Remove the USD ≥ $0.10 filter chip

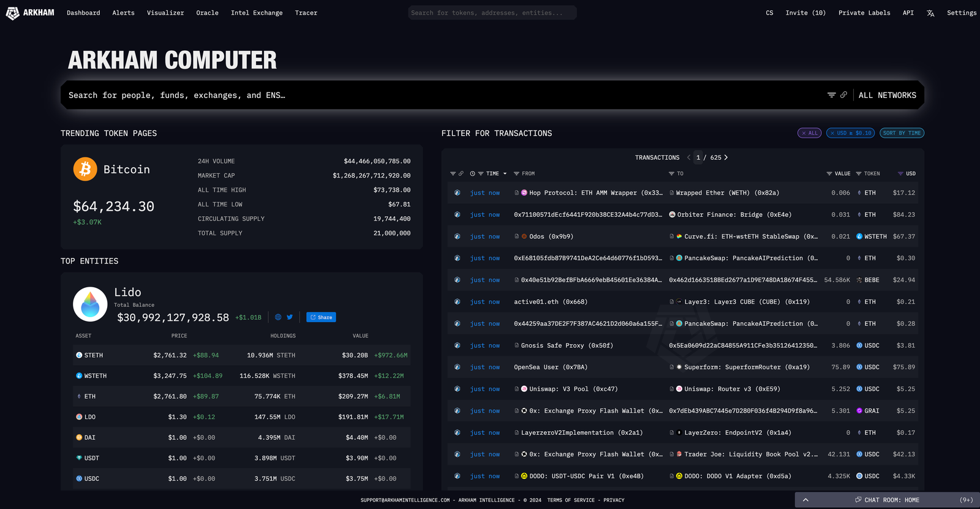(832, 134)
